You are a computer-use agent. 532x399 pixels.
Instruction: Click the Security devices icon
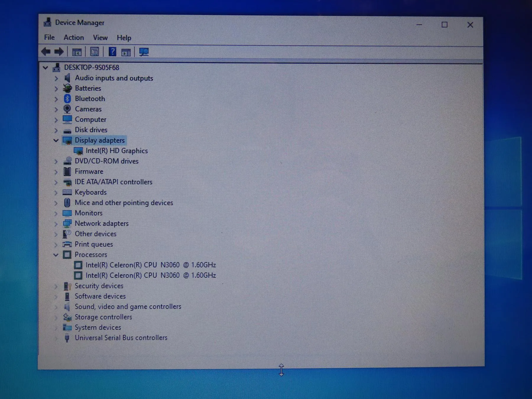point(67,286)
